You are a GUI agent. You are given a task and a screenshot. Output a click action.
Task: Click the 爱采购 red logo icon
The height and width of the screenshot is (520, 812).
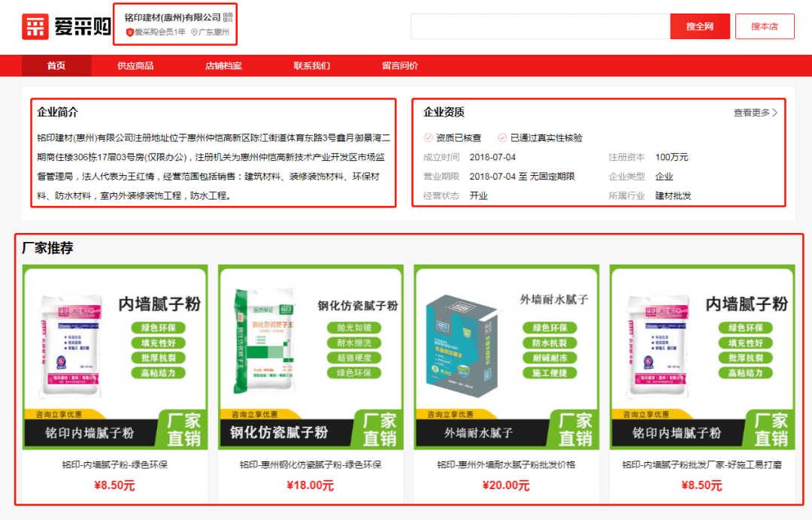pyautogui.click(x=35, y=26)
